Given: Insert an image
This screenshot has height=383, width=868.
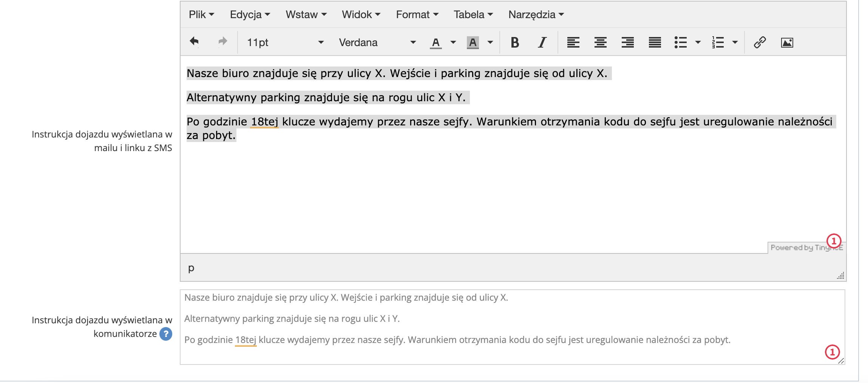Looking at the screenshot, I should (787, 42).
